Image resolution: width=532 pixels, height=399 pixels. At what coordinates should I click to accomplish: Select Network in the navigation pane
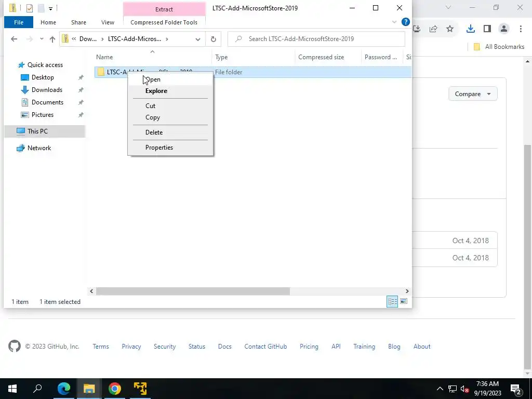(39, 148)
